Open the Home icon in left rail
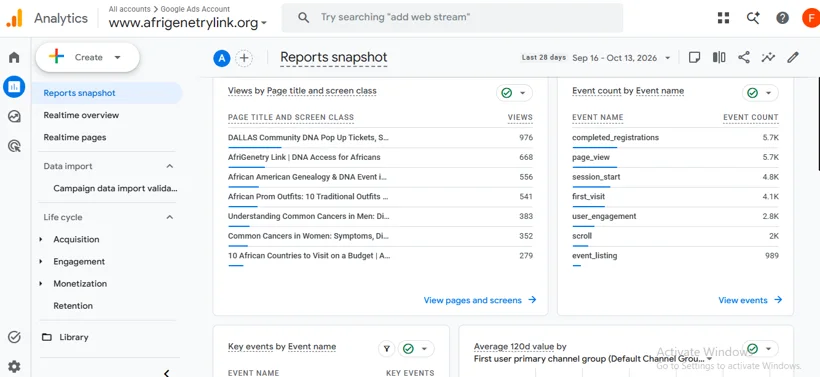The image size is (820, 377). (14, 57)
